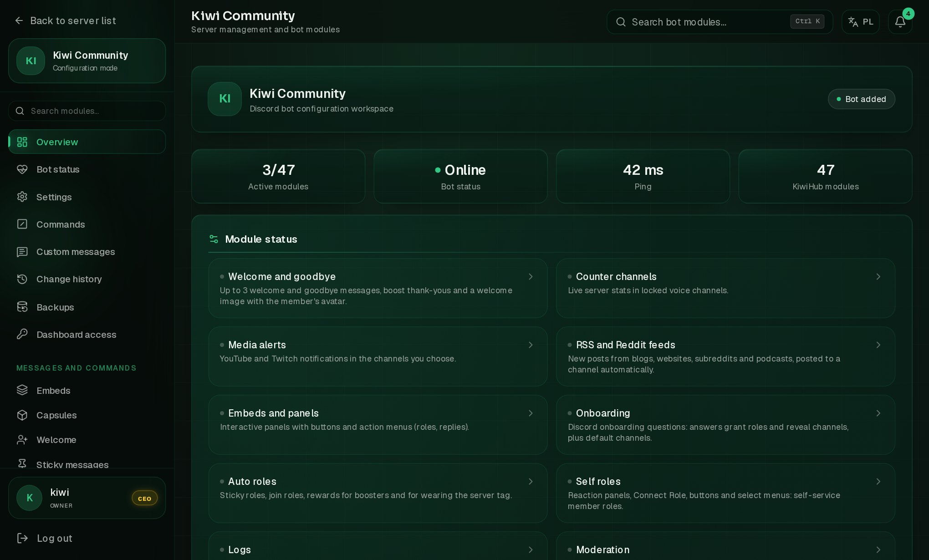Expand the Onboarding module chevron
This screenshot has height=560, width=929.
pos(878,413)
